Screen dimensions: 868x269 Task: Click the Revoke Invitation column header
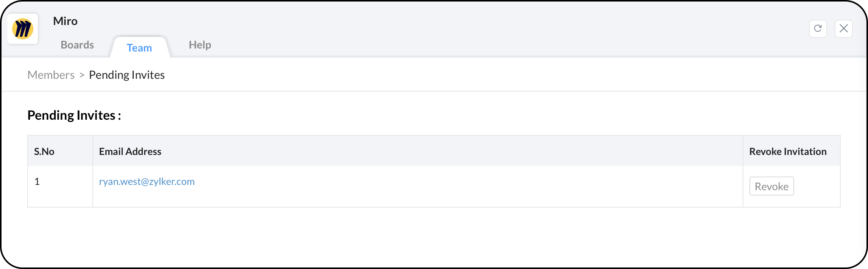point(787,152)
